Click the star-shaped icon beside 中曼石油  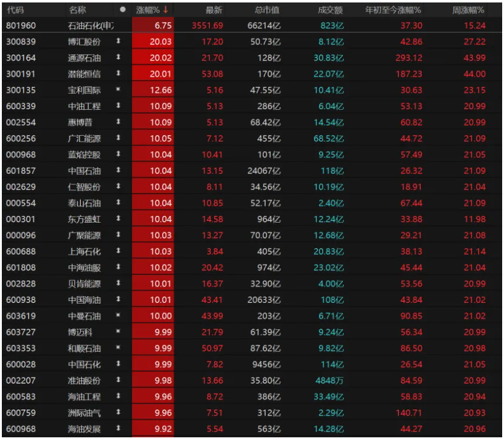click(118, 316)
